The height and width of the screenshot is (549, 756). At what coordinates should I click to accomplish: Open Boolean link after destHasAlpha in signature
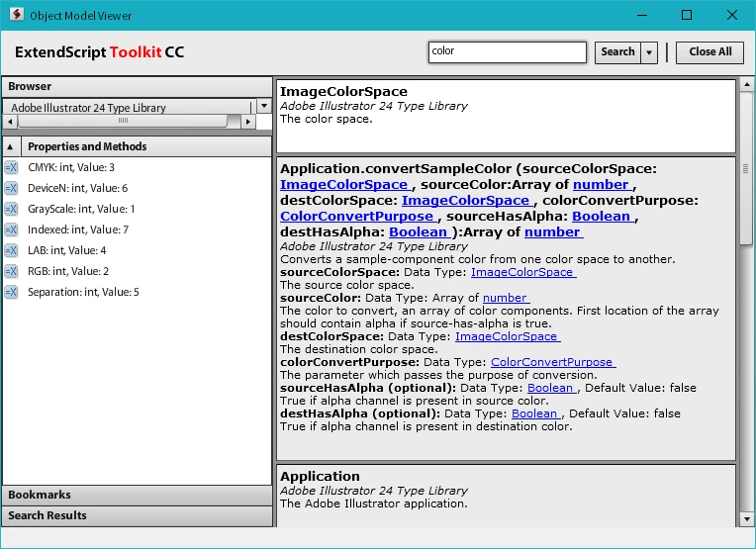click(x=419, y=232)
